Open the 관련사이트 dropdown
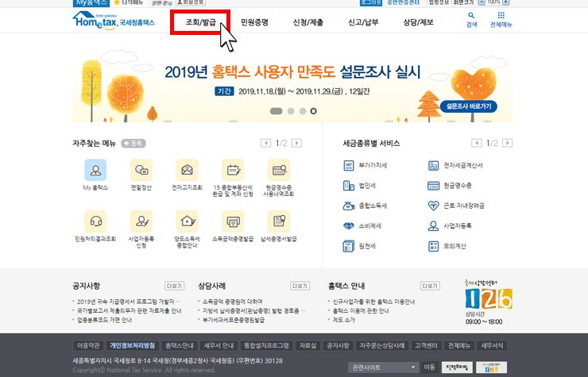The image size is (588, 377). [383, 367]
